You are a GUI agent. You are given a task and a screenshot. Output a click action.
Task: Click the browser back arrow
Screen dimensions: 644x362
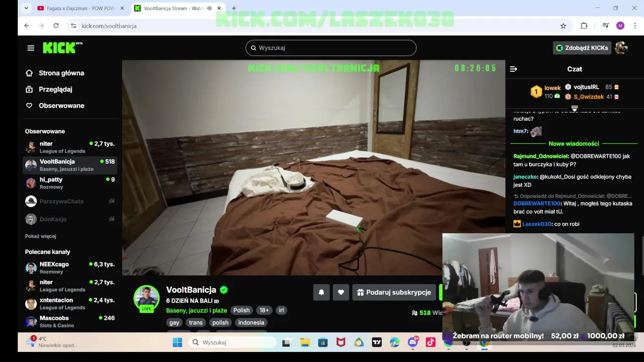pos(27,26)
